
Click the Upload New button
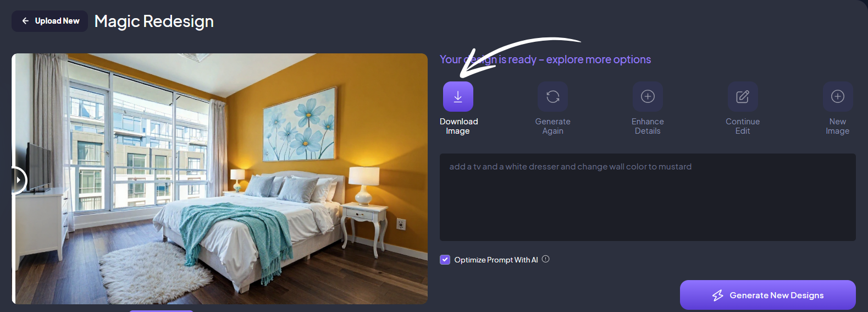(x=49, y=21)
